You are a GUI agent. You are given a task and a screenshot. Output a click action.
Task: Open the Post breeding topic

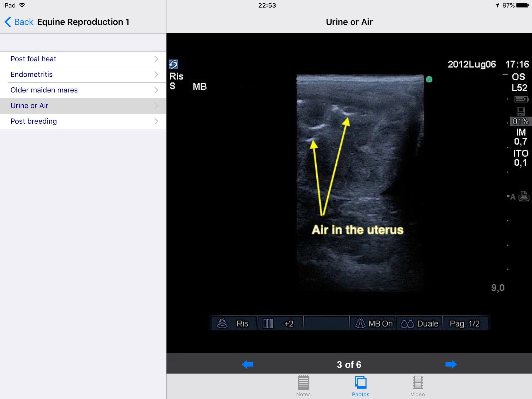tap(83, 121)
